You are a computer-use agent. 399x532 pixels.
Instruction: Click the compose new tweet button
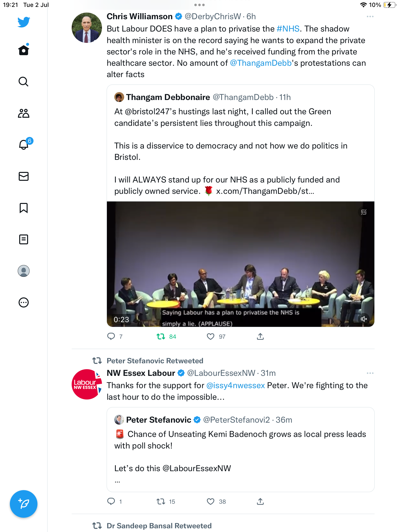[24, 504]
